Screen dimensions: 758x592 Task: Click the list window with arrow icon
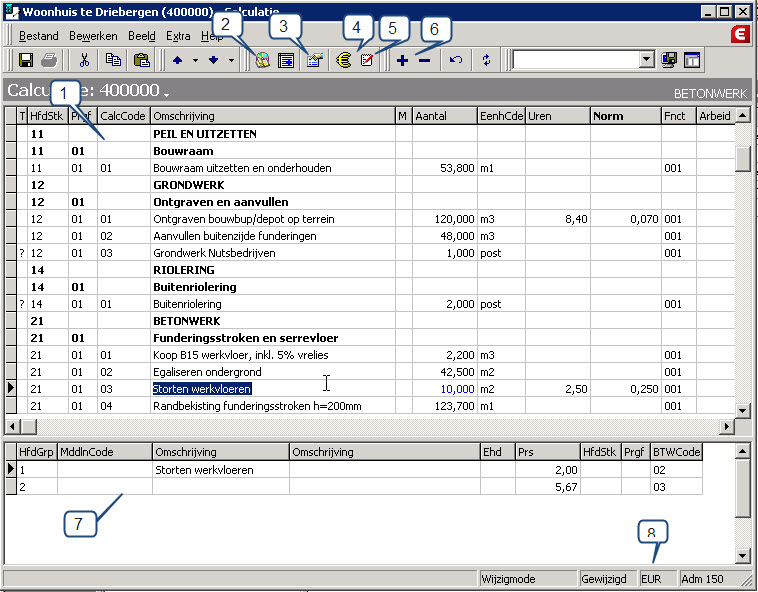pyautogui.click(x=286, y=61)
